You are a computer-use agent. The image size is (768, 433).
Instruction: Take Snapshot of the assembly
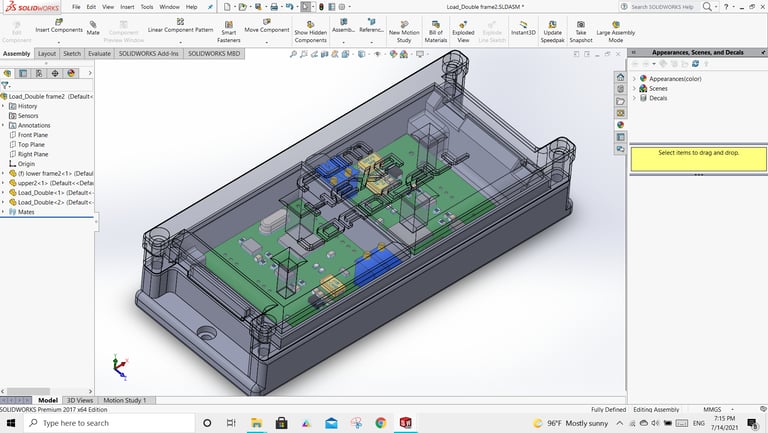point(581,32)
